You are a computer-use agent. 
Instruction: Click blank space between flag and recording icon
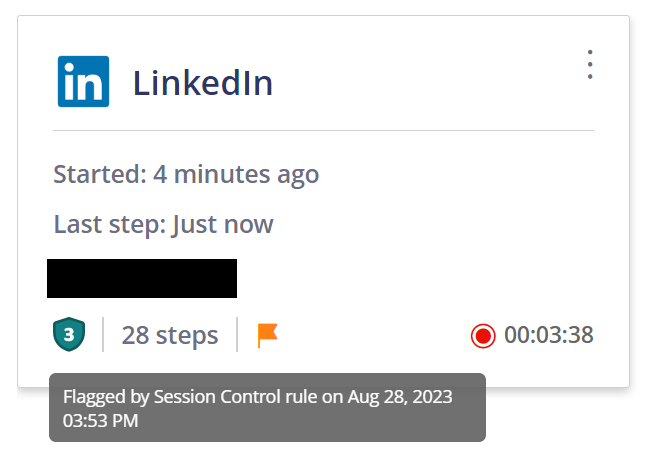click(375, 335)
